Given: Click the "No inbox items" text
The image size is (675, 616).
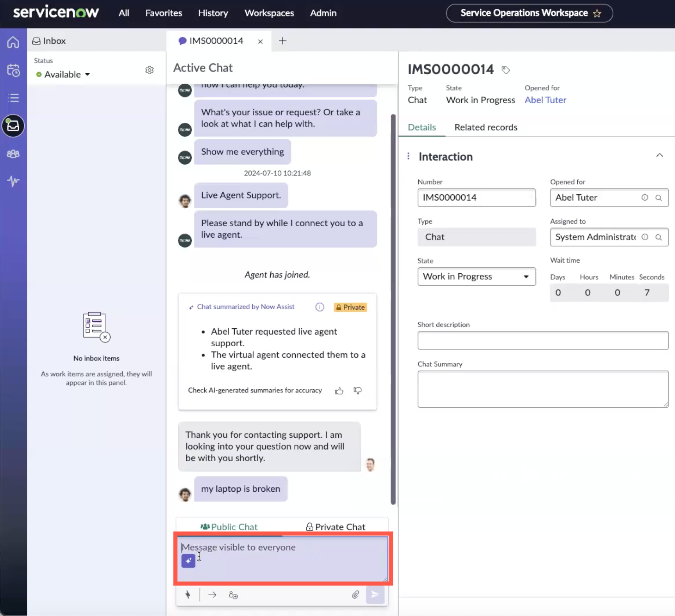Looking at the screenshot, I should (96, 358).
